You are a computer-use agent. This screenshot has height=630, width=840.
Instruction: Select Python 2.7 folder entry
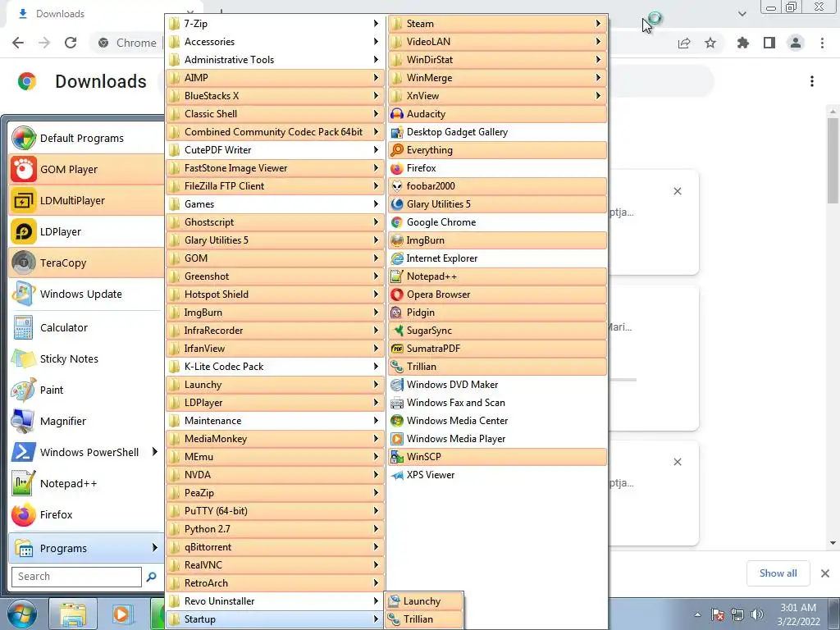pyautogui.click(x=276, y=529)
